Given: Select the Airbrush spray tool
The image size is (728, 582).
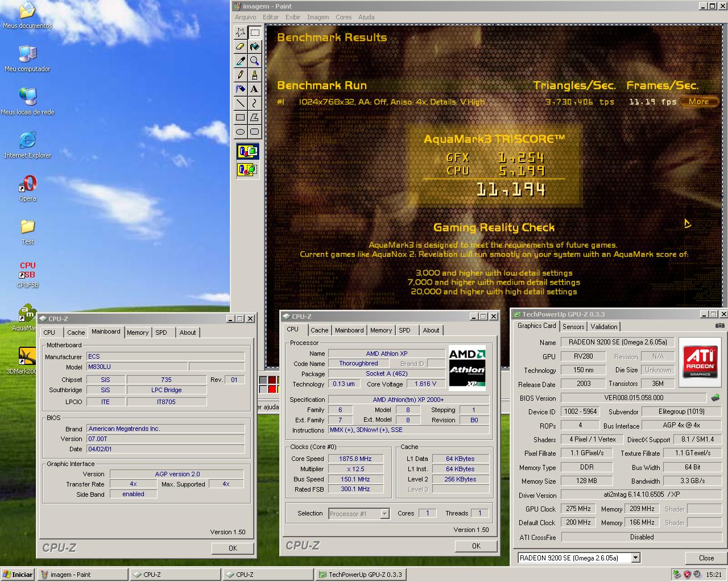Looking at the screenshot, I should click(x=241, y=89).
